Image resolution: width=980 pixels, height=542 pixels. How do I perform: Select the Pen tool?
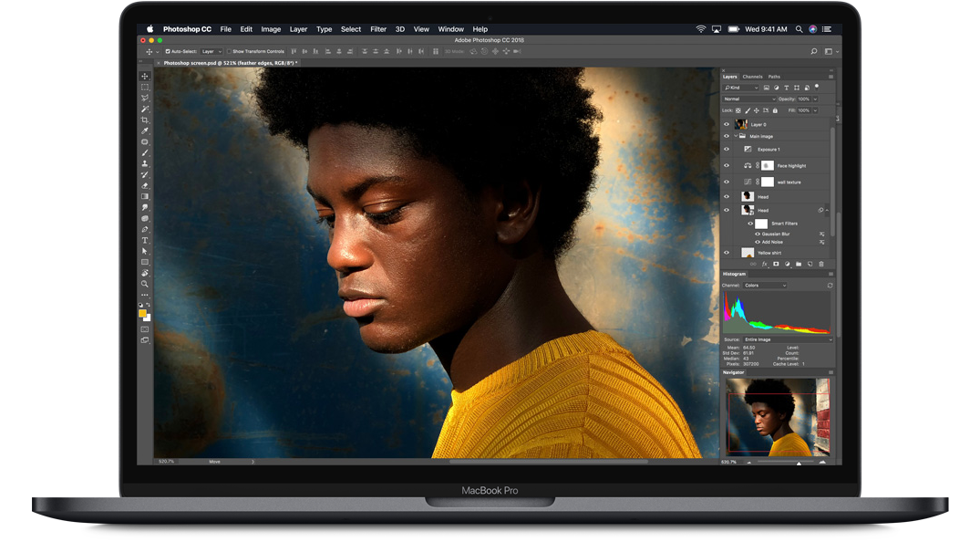tap(144, 229)
